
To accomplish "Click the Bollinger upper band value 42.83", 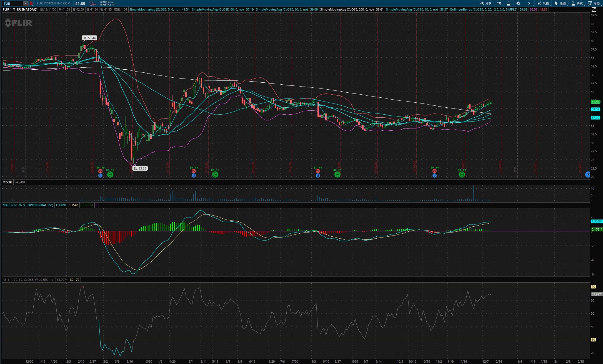I will point(543,9).
